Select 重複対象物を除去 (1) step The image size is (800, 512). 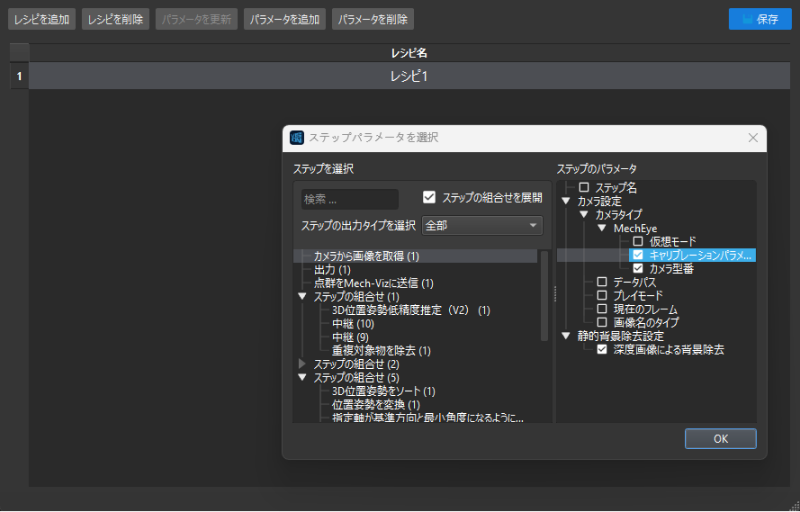381,351
